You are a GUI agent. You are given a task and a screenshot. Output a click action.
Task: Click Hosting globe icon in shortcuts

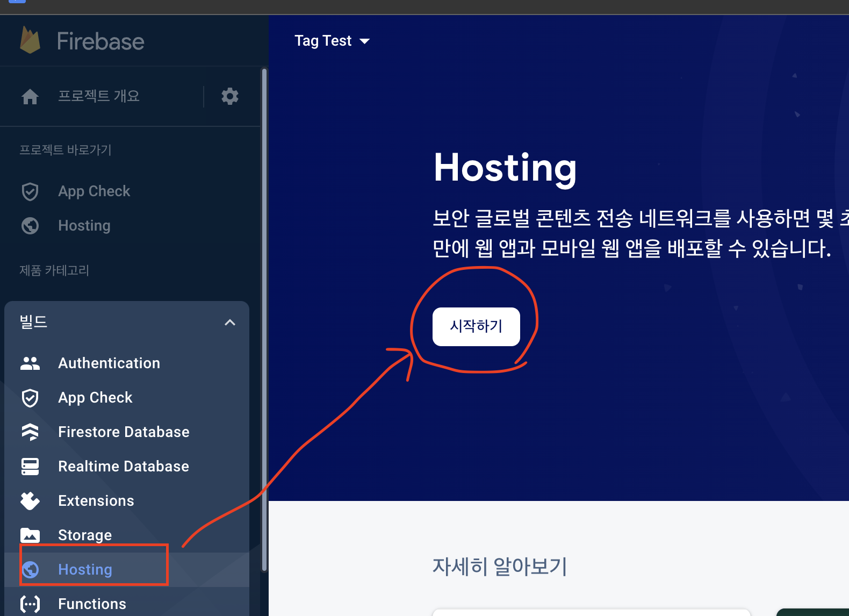coord(30,226)
